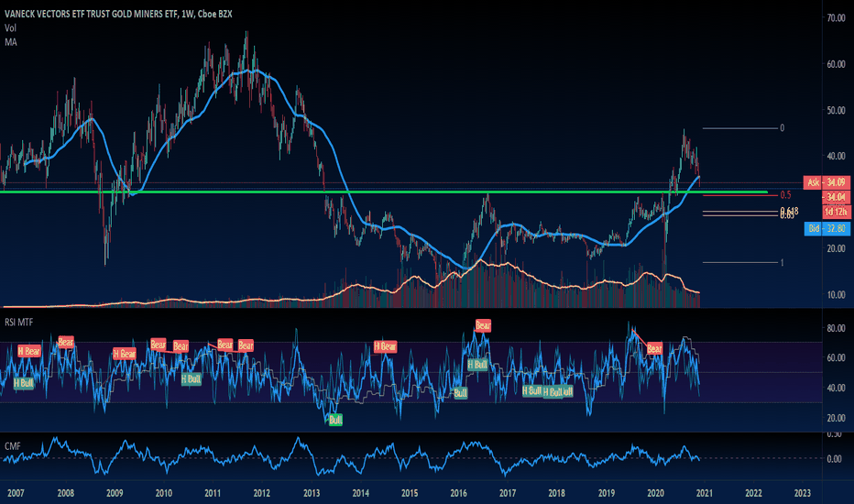
Task: Open the CMF indicator label
Action: (13, 446)
